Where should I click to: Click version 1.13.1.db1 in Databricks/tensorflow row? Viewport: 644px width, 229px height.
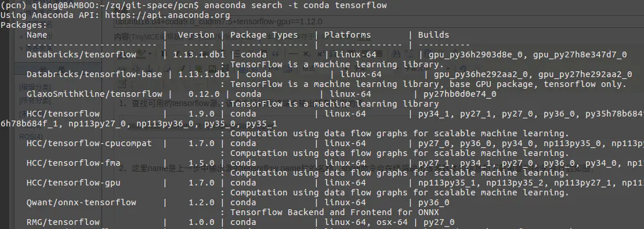199,54
